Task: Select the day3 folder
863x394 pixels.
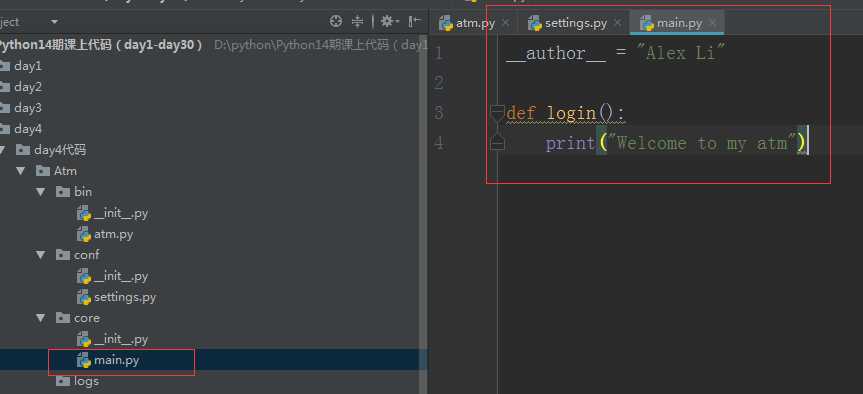Action: coord(28,108)
